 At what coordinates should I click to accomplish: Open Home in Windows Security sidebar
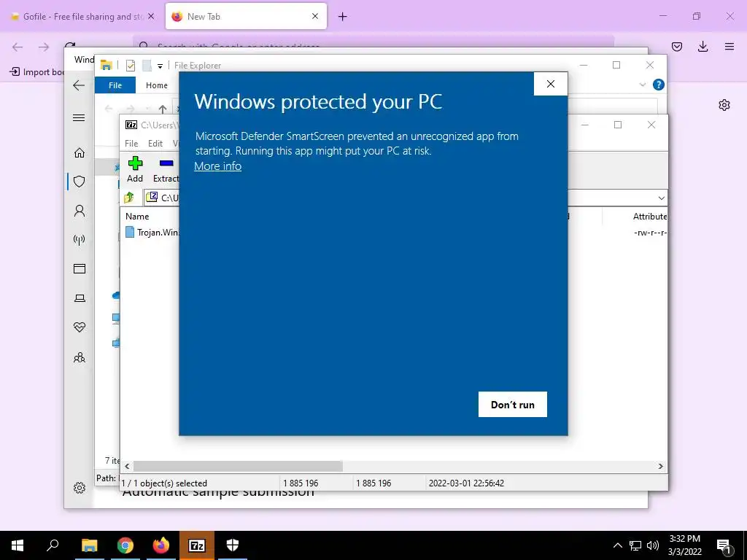tap(80, 152)
